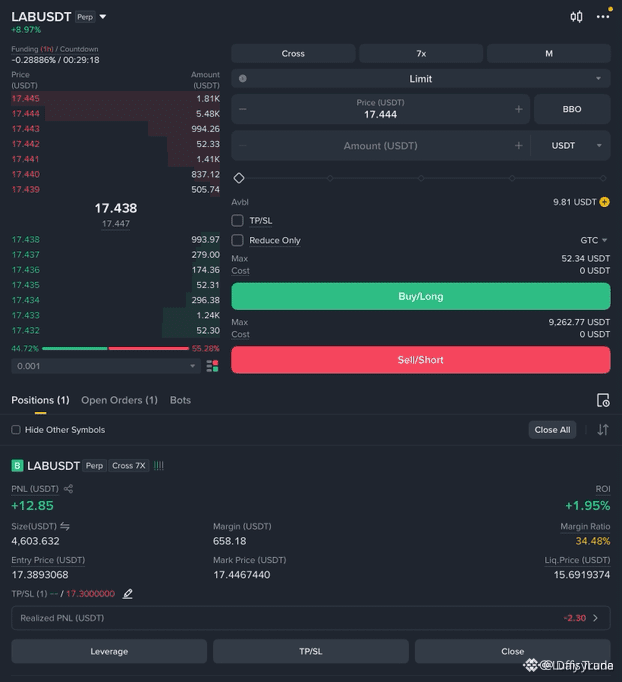Click the position Leverage button

tap(109, 651)
